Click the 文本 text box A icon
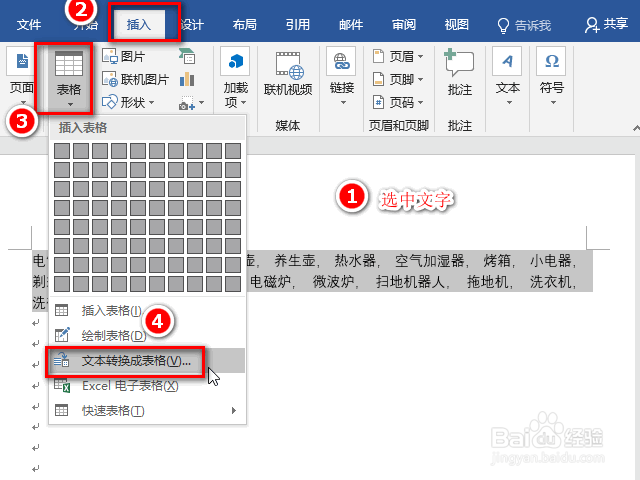 [x=507, y=61]
